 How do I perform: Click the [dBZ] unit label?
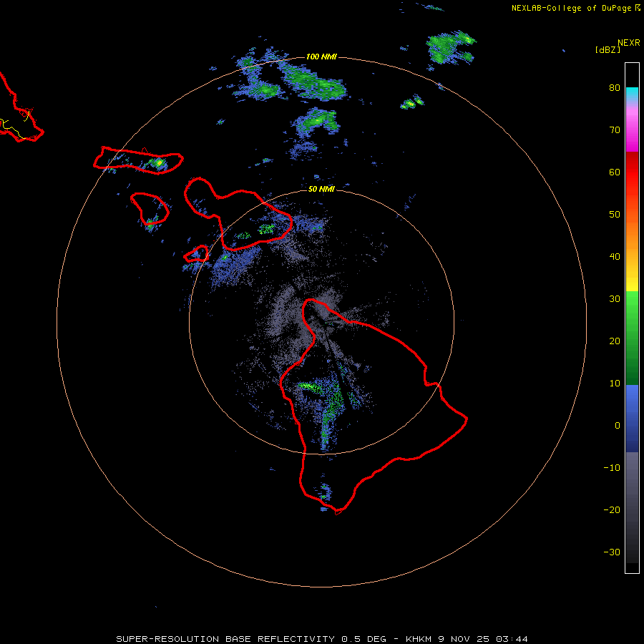click(608, 50)
